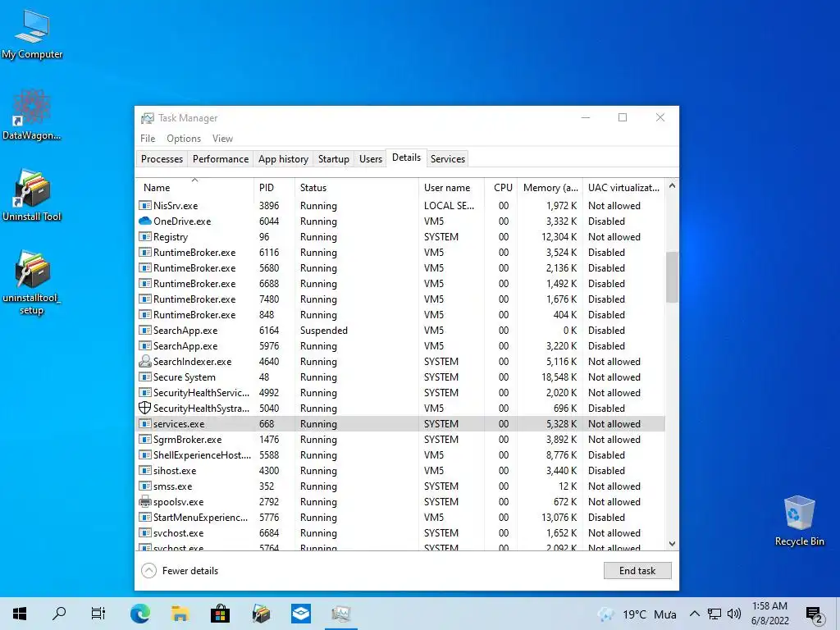Switch to the Startup tab
The width and height of the screenshot is (840, 630).
tap(333, 159)
